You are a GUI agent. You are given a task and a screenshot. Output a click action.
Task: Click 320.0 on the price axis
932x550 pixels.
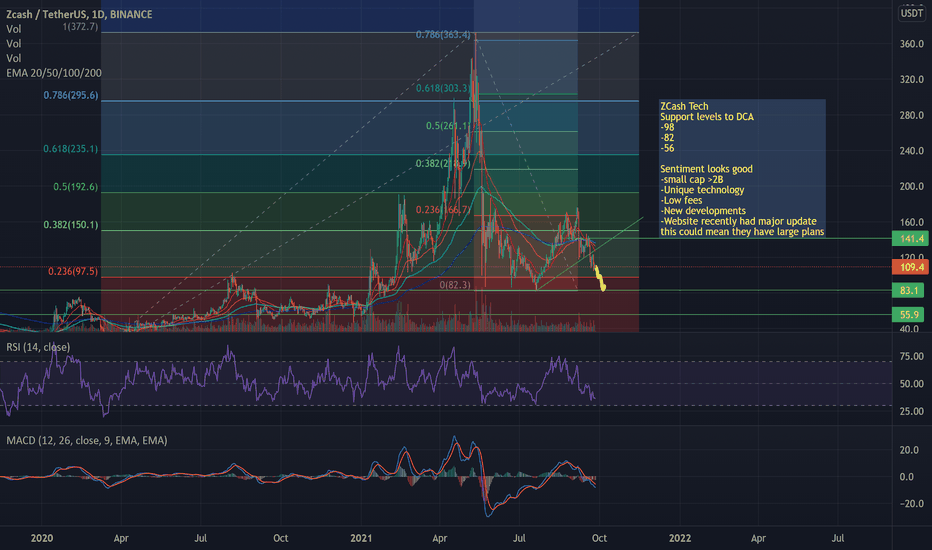[912, 79]
